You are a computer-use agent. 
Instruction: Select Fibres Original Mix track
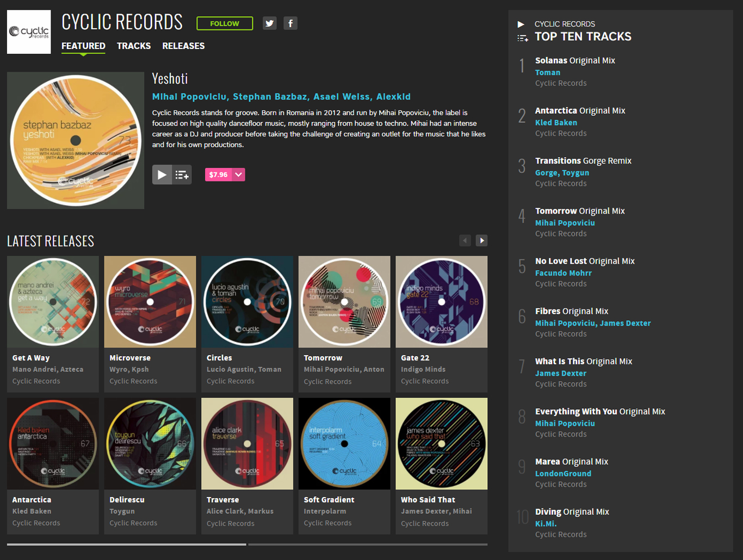click(572, 311)
